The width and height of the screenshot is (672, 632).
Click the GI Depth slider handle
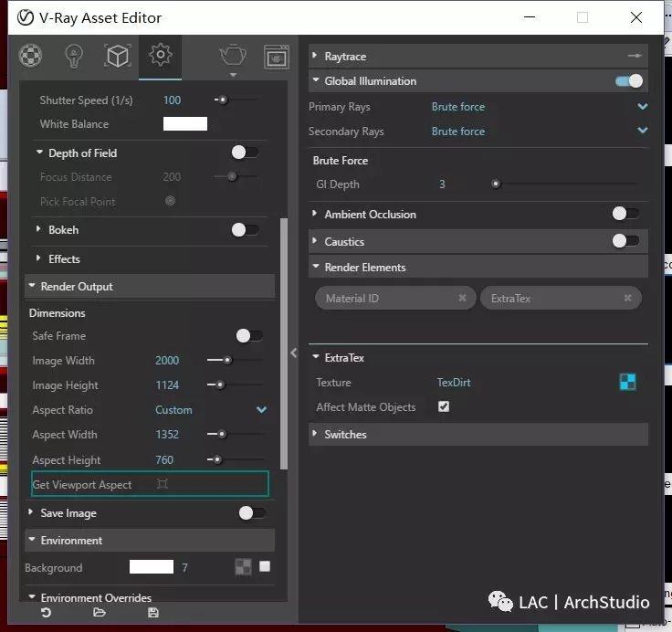pos(496,184)
